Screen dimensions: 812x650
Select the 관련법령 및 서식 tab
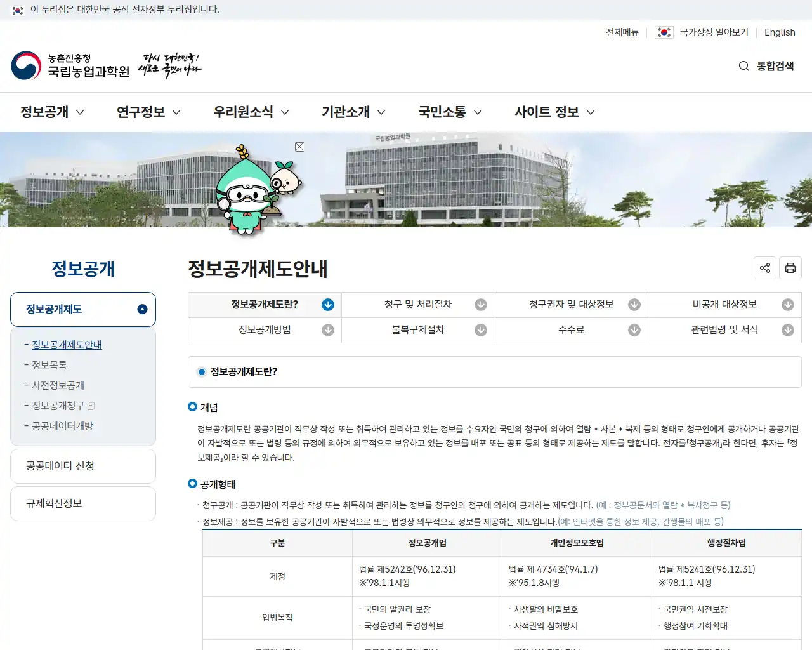point(724,330)
